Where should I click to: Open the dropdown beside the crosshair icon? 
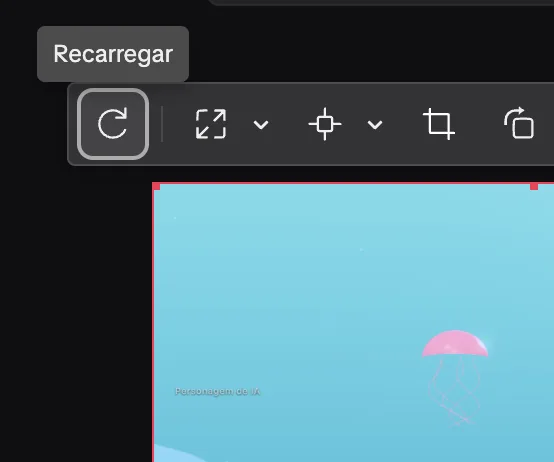click(x=375, y=125)
